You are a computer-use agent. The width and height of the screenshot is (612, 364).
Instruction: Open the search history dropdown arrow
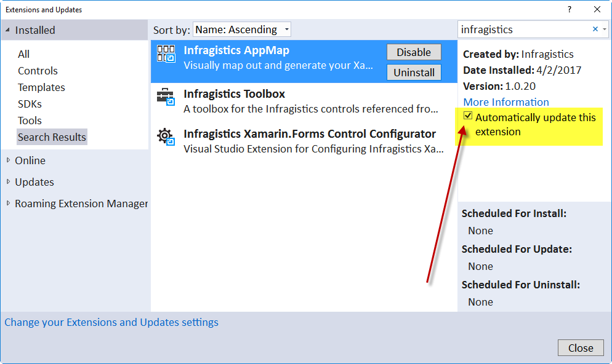pos(605,29)
